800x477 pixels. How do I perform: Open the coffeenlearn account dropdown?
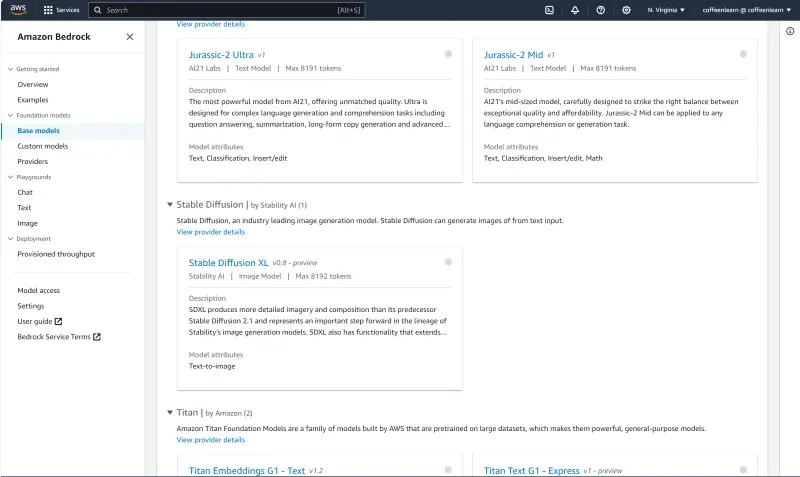[746, 10]
